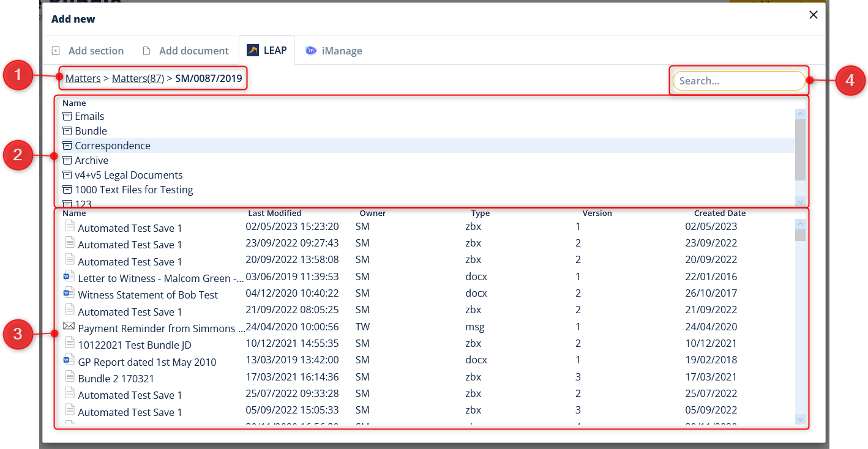Click the folder list scroll down arrow

pos(800,201)
